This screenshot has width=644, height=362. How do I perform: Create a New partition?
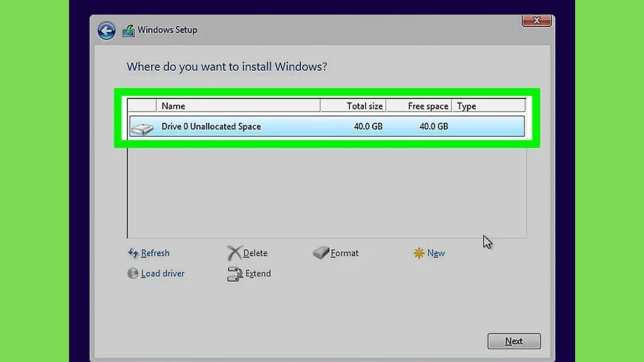tap(436, 253)
